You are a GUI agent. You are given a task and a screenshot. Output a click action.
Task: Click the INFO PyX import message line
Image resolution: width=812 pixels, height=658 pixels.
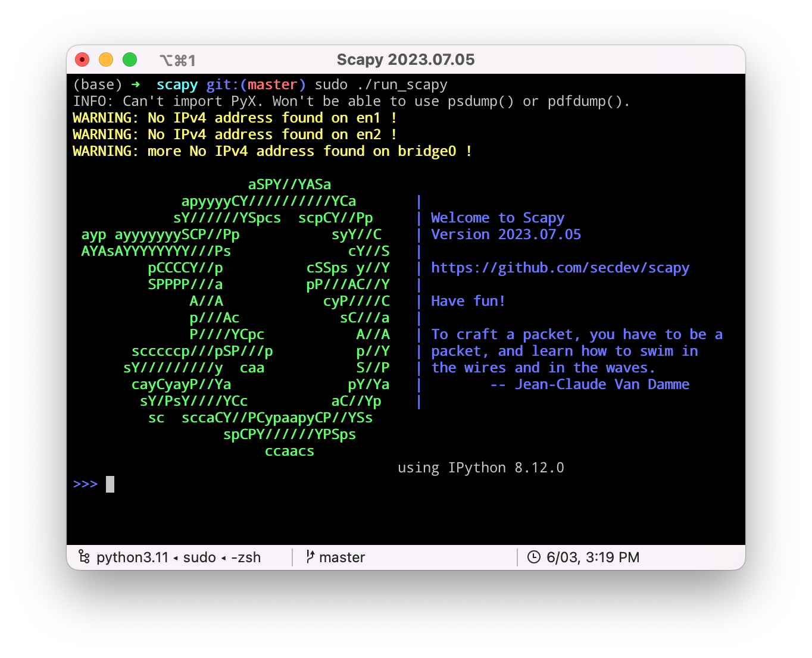pyautogui.click(x=351, y=101)
